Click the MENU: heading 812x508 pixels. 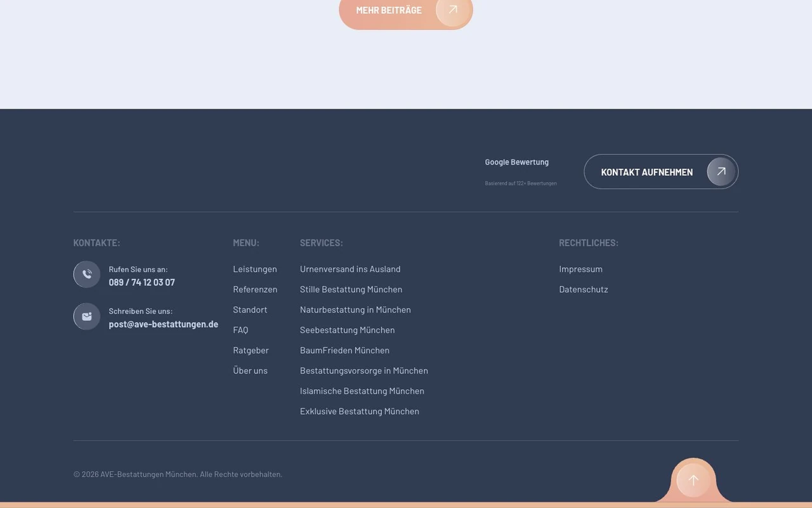coord(246,243)
